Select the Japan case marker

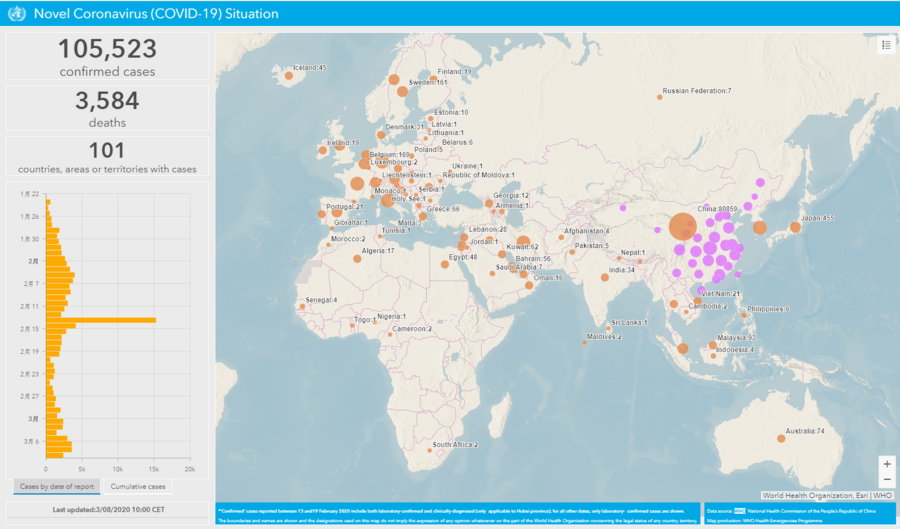click(795, 227)
